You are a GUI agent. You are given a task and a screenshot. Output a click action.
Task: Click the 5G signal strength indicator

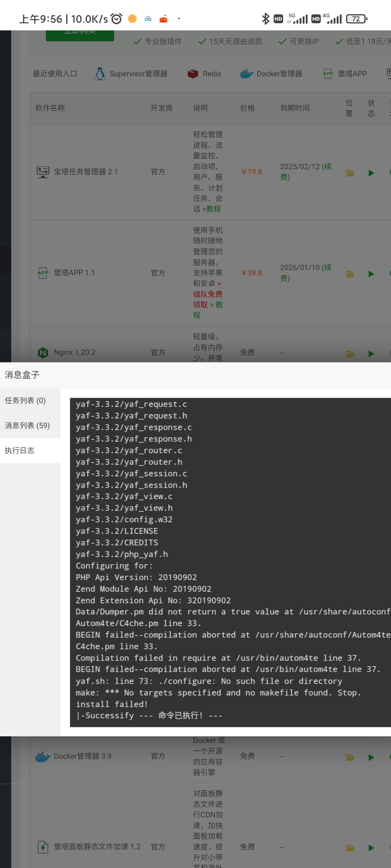(297, 19)
